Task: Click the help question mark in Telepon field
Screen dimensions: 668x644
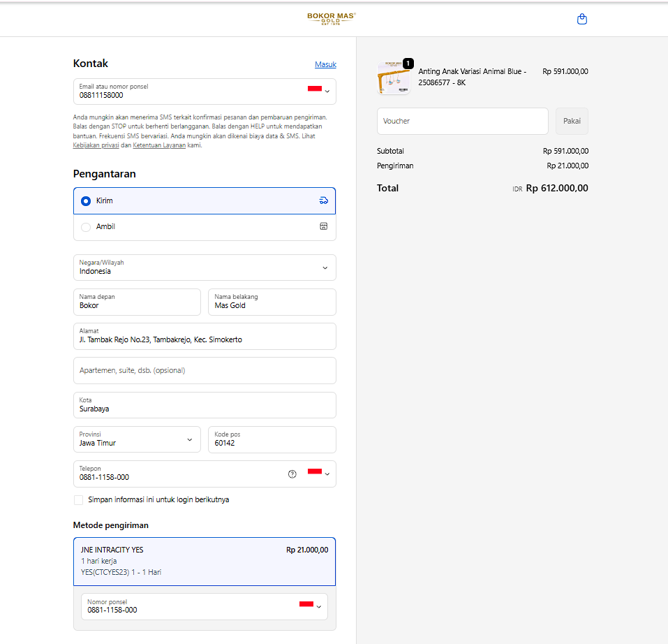Action: pyautogui.click(x=292, y=474)
